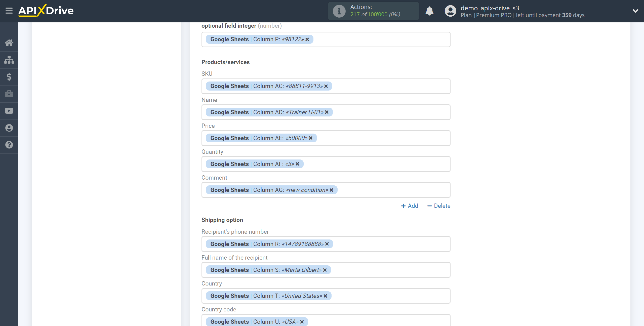The height and width of the screenshot is (326, 644).
Task: Click inside the Country input field
Action: click(x=326, y=296)
